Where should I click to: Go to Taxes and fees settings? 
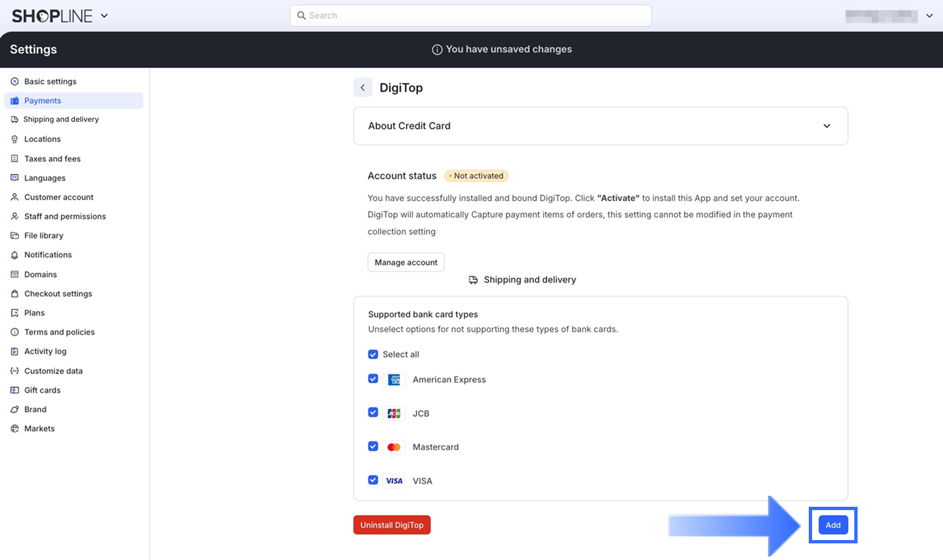point(52,159)
